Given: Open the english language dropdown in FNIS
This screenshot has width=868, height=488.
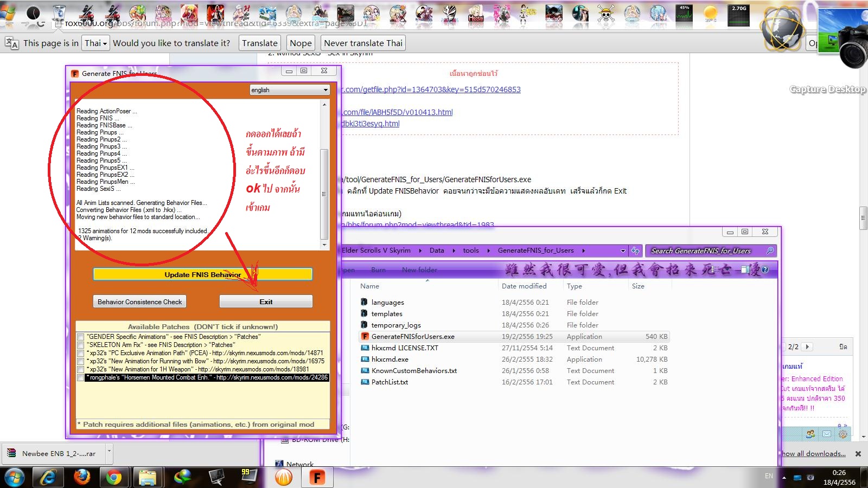Looking at the screenshot, I should 290,90.
